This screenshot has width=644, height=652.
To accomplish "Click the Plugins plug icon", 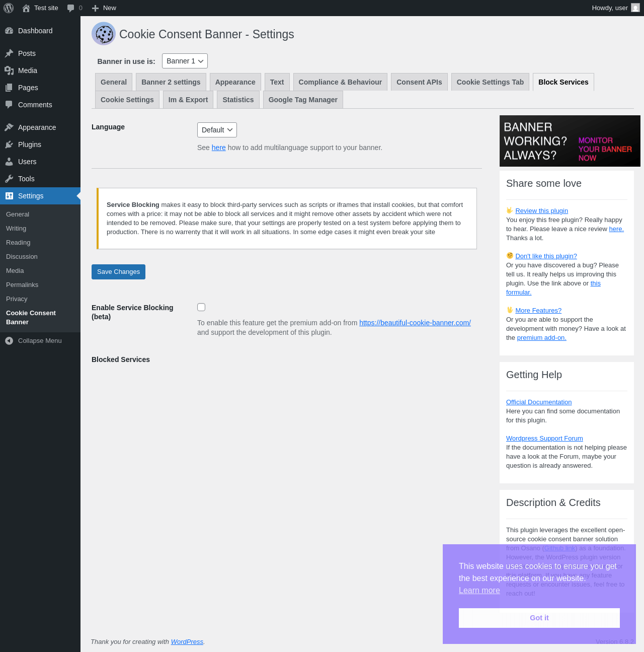I will (9, 144).
